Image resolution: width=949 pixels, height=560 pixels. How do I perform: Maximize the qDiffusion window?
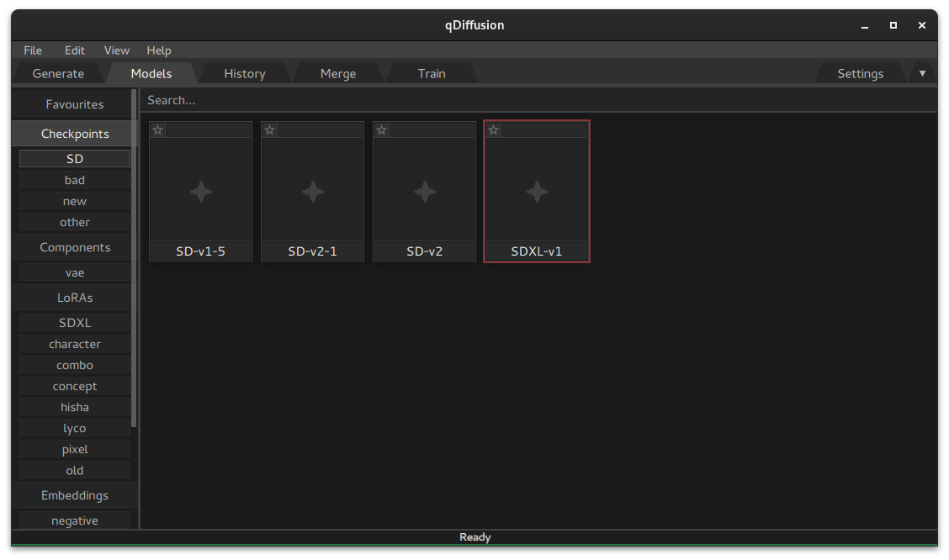(x=893, y=25)
